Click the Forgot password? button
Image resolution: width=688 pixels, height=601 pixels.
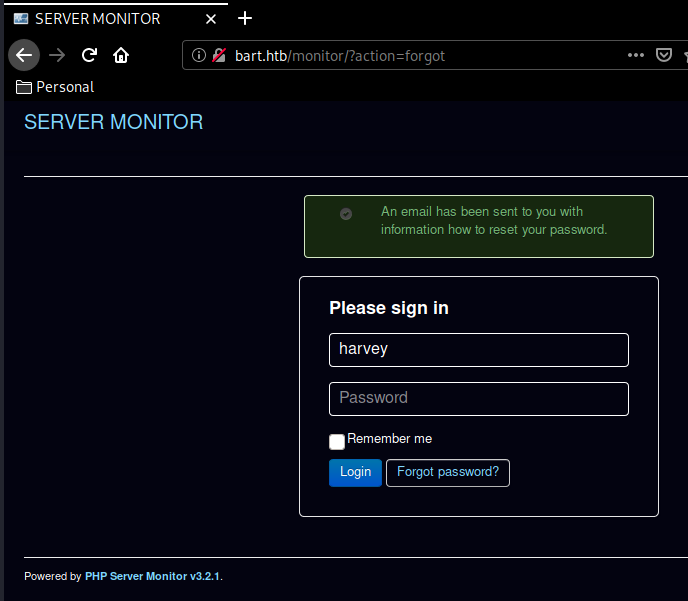[x=447, y=473]
